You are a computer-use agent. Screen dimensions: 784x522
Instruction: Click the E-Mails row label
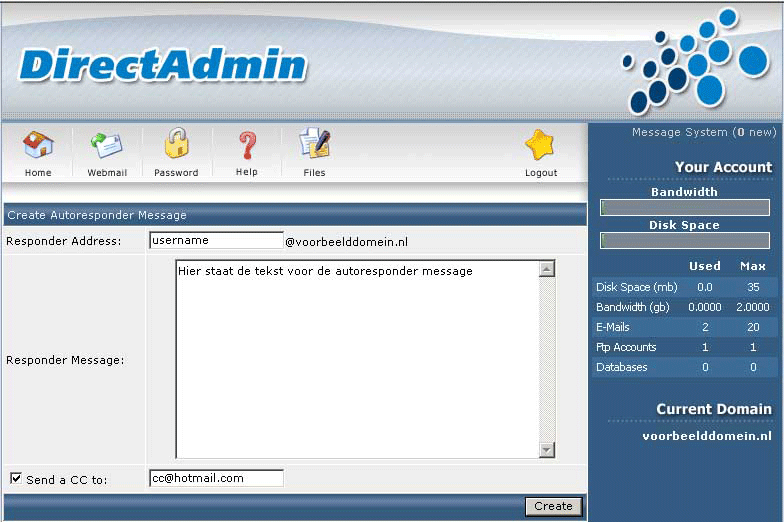point(612,327)
